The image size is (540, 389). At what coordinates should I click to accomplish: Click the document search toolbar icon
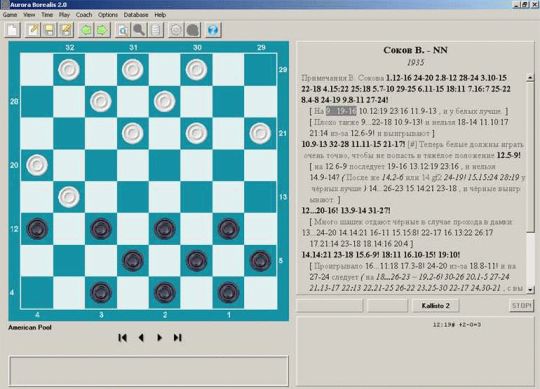[x=123, y=30]
